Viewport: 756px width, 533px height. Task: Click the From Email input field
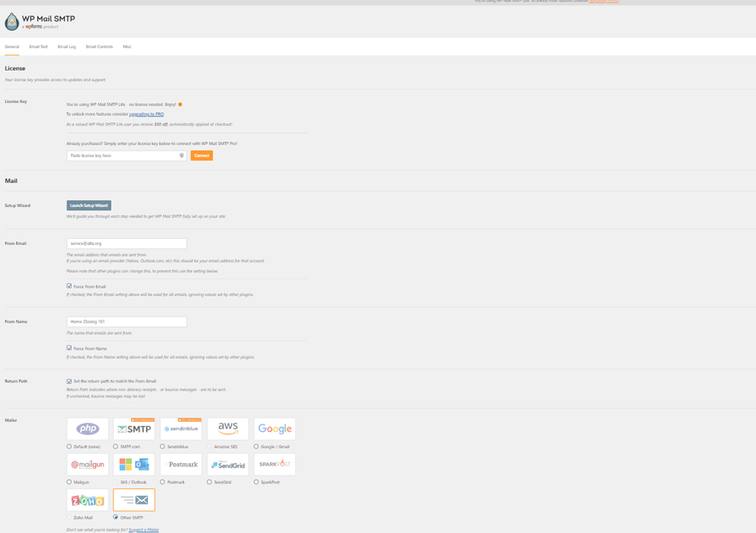[126, 244]
